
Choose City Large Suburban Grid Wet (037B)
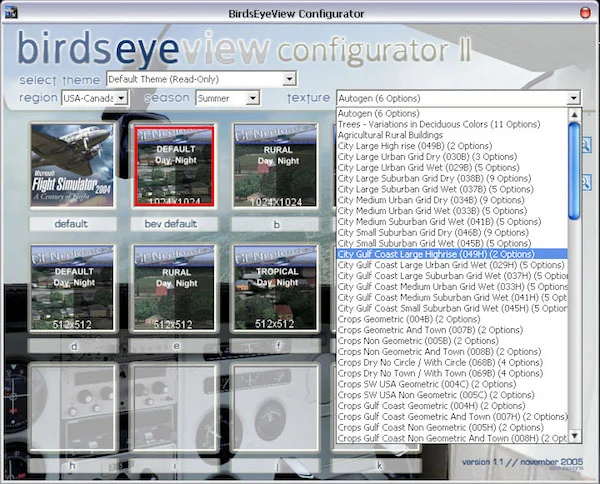click(452, 189)
